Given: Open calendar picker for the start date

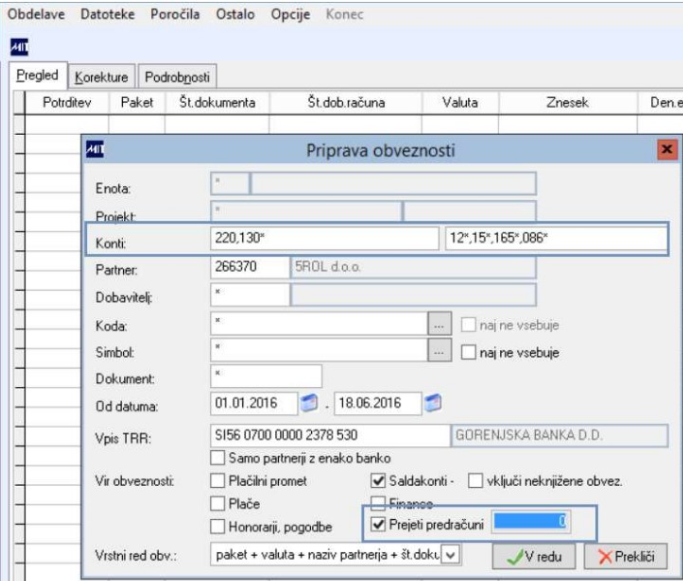Looking at the screenshot, I should 309,404.
